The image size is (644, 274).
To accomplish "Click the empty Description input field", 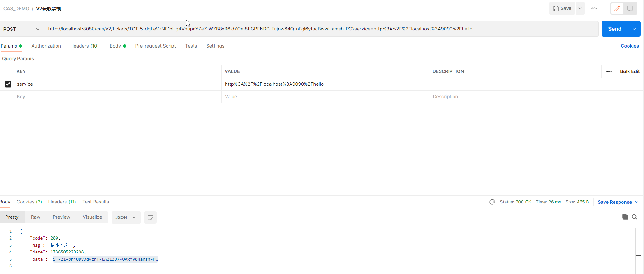I will (x=536, y=97).
